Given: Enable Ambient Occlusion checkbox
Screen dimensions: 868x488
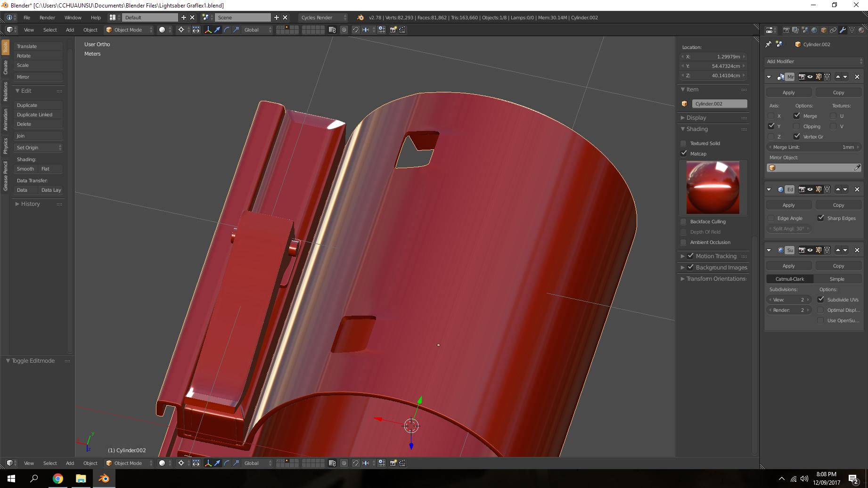Looking at the screenshot, I should click(684, 242).
